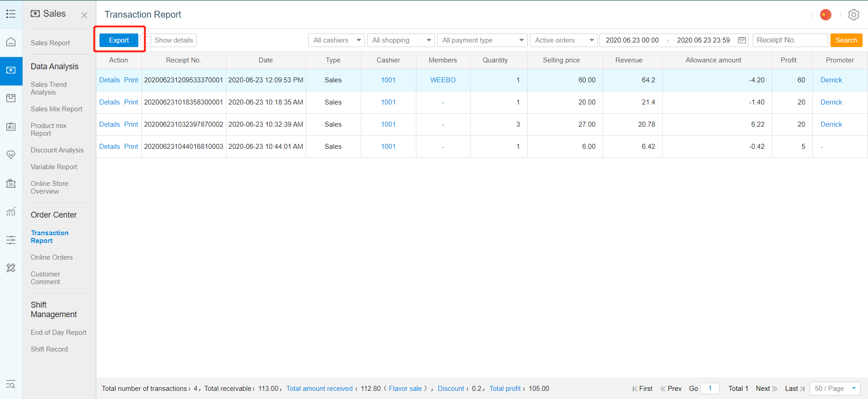
Task: Select Transaction Report menu item
Action: click(x=50, y=237)
